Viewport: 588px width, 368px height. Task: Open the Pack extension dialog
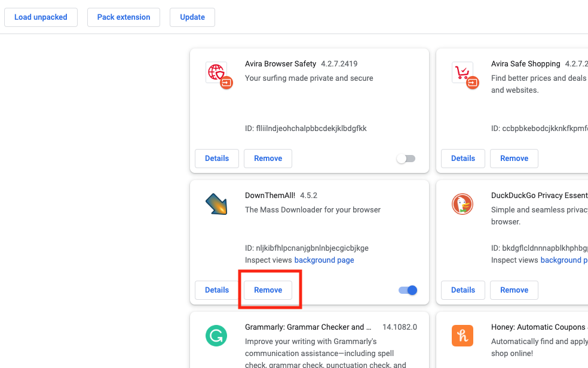tap(124, 17)
